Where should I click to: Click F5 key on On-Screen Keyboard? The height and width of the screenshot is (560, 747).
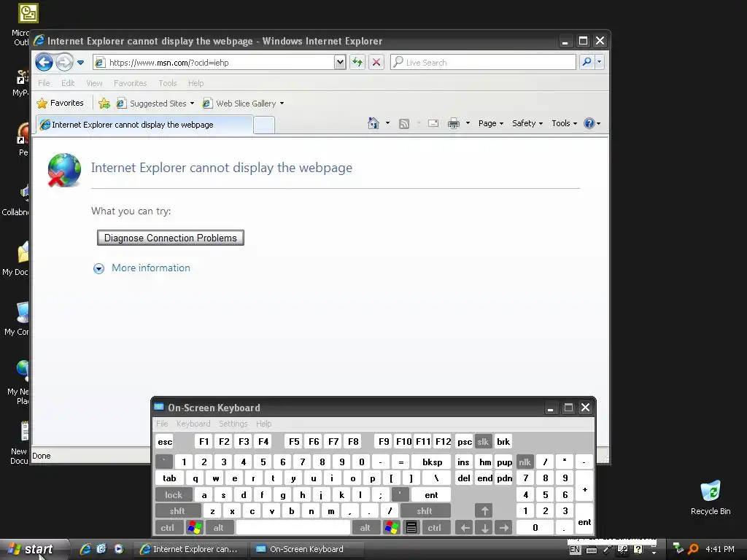point(294,442)
